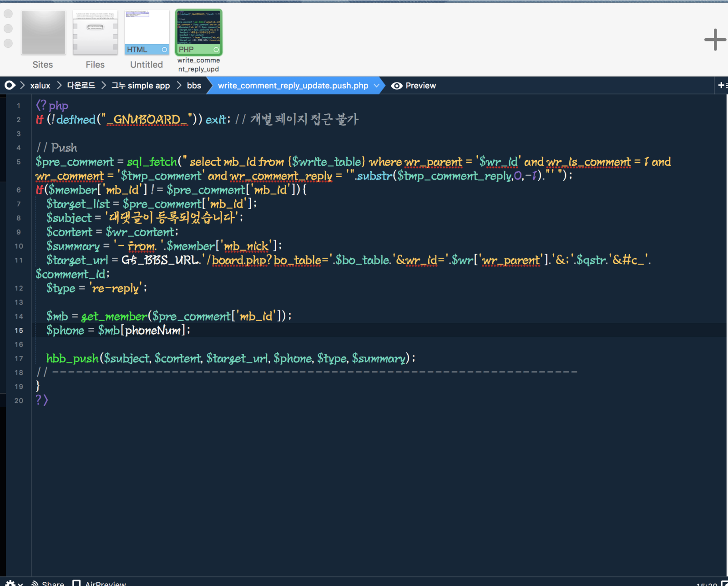This screenshot has height=586, width=728.
Task: Open the Preview view
Action: (420, 86)
